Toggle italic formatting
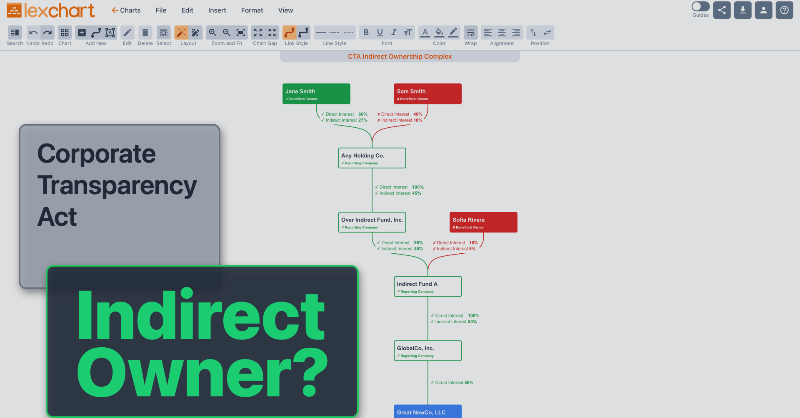The width and height of the screenshot is (800, 418). point(394,33)
